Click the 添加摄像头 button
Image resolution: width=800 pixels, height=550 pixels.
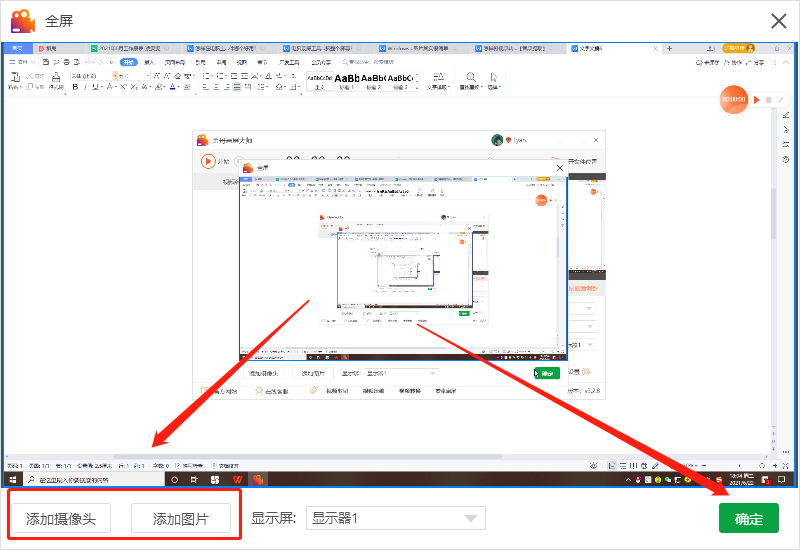click(61, 518)
